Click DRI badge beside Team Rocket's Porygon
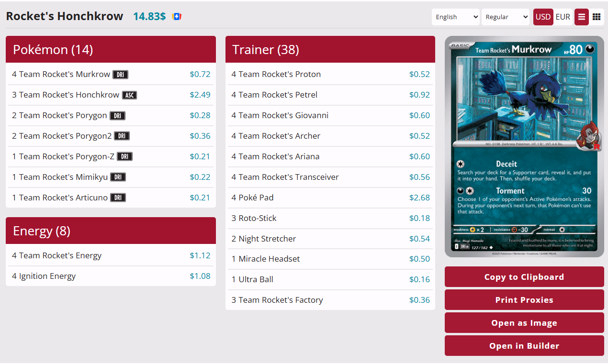Viewport: 608px width, 364px height. pos(117,116)
